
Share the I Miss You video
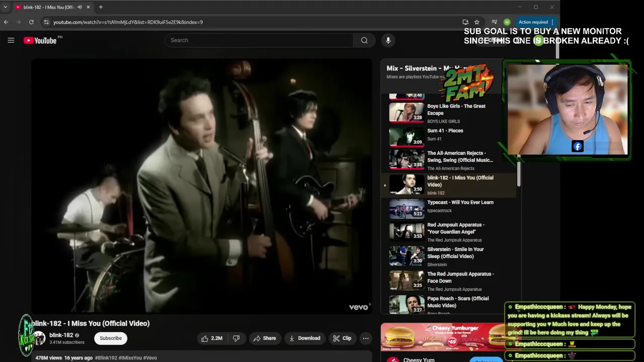[x=265, y=338]
